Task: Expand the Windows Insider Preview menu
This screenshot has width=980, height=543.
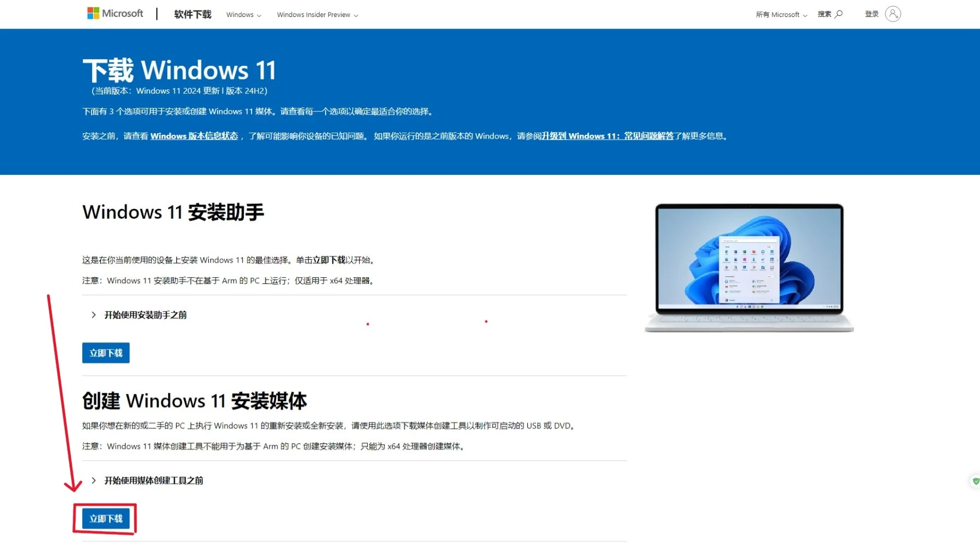Action: 317,15
